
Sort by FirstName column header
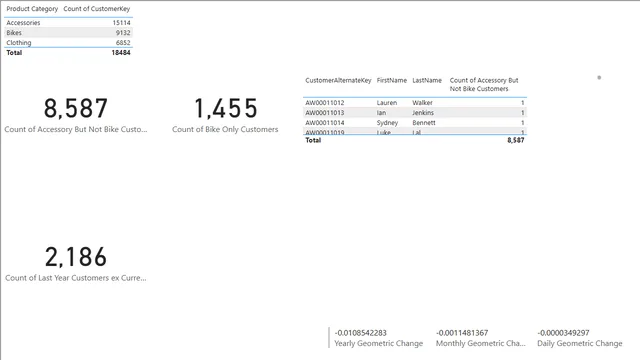tap(392, 80)
